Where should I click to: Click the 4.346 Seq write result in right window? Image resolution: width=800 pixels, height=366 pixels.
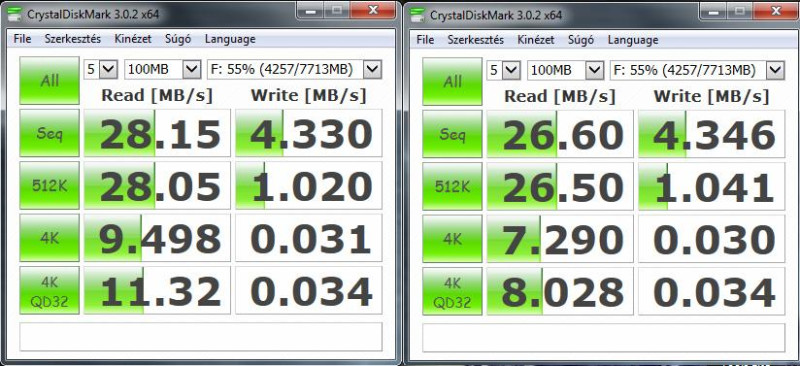click(712, 134)
